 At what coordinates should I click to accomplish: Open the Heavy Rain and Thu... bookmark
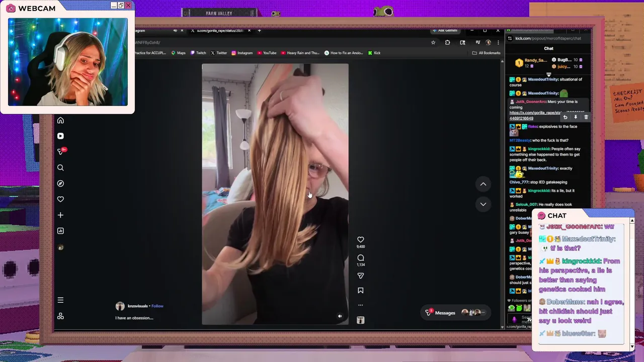coord(300,53)
